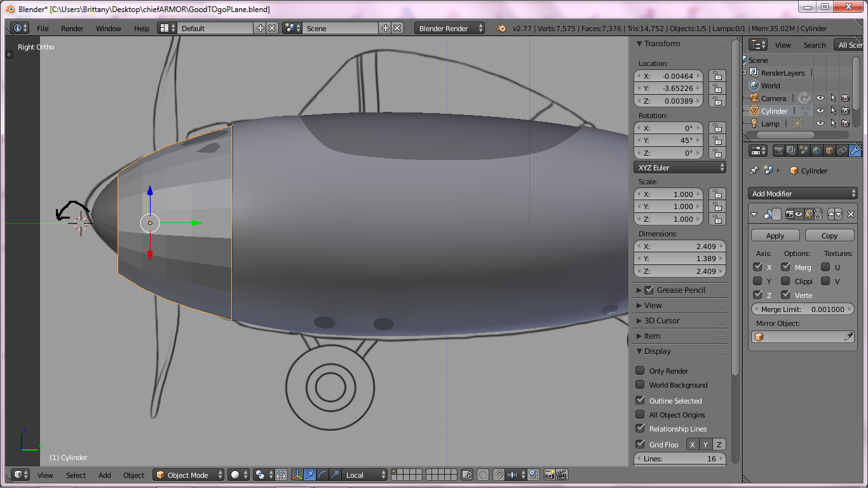
Task: Open the Select menu in the viewport
Action: coord(76,475)
